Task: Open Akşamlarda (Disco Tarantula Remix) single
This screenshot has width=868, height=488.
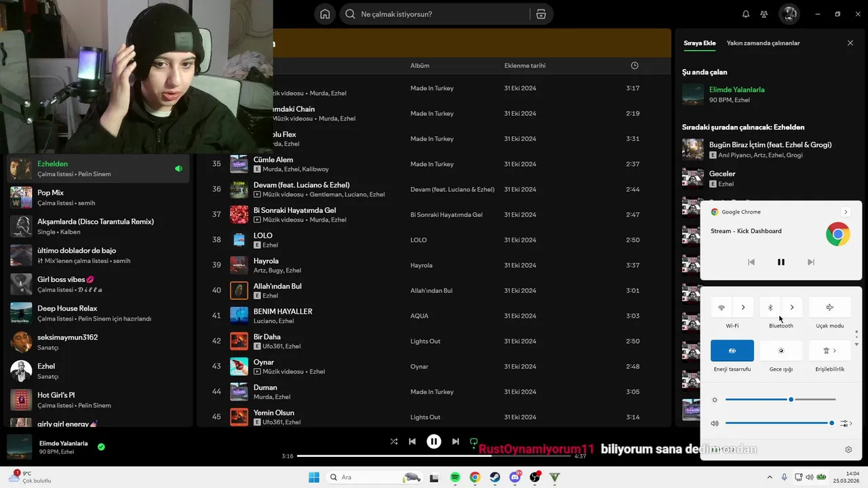Action: point(98,226)
